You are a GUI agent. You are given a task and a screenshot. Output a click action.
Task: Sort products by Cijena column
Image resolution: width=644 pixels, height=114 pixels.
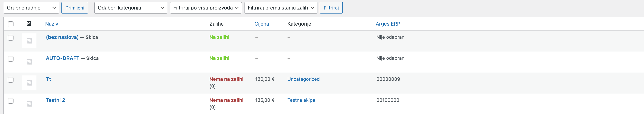coord(261,24)
